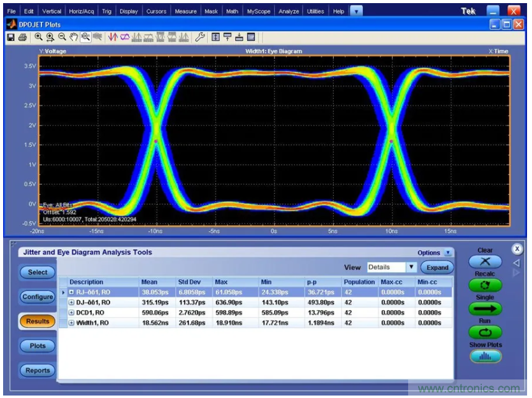Screen dimensions: 532x398
Task: Click the Expand button
Action: (x=437, y=267)
